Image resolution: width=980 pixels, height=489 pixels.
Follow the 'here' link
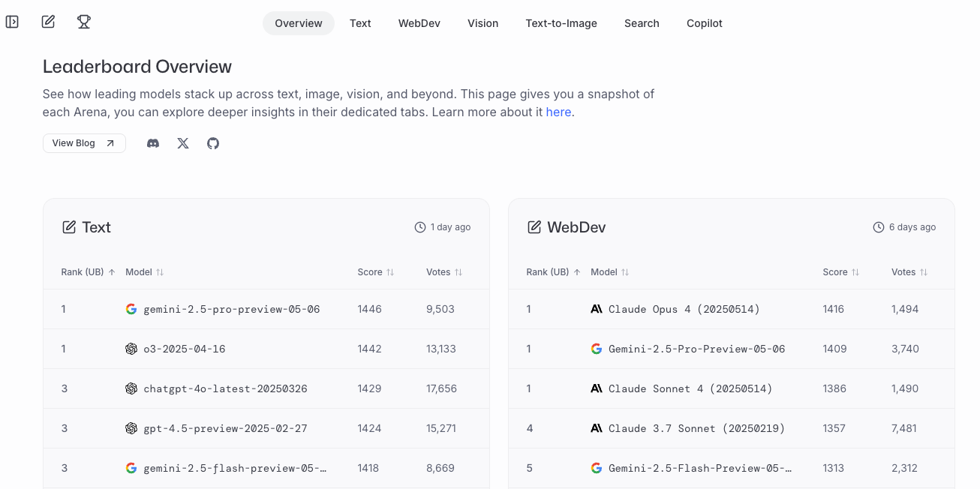(558, 112)
